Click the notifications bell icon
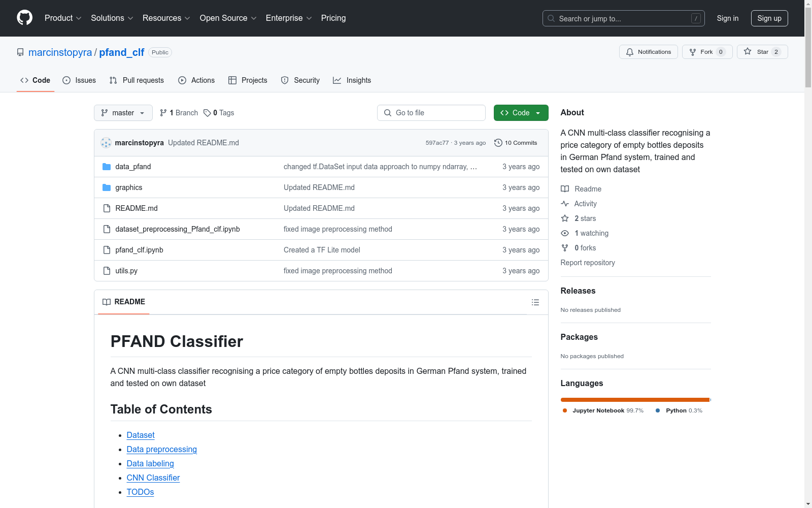The width and height of the screenshot is (812, 508). (630, 52)
